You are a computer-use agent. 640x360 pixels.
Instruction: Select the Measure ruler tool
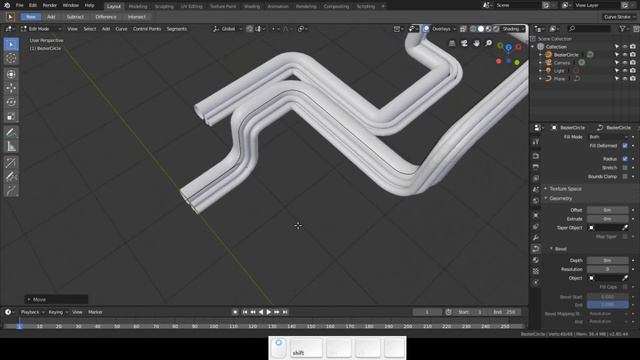(x=11, y=146)
